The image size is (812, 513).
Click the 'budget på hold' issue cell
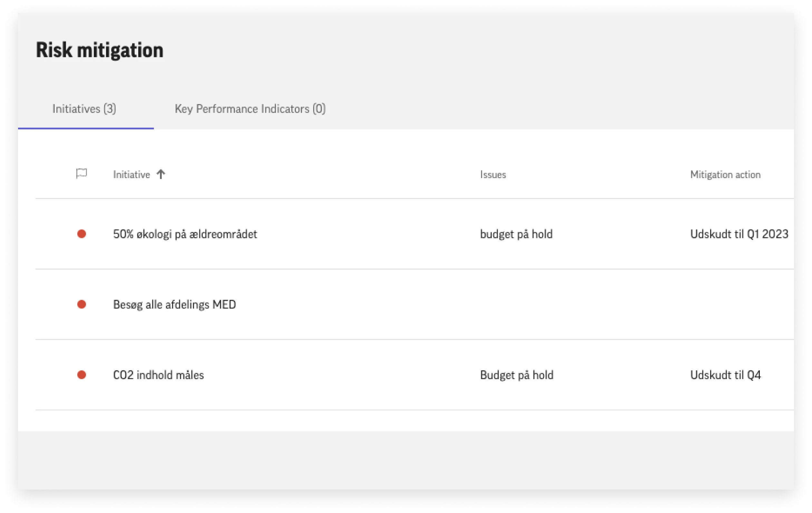[x=516, y=234]
